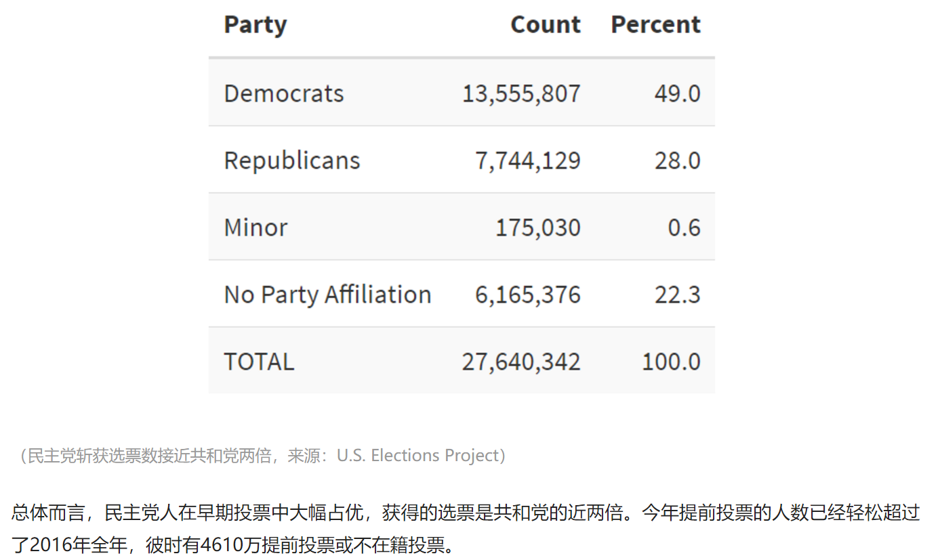
Task: Click the Republicans percent 28.0
Action: point(677,160)
